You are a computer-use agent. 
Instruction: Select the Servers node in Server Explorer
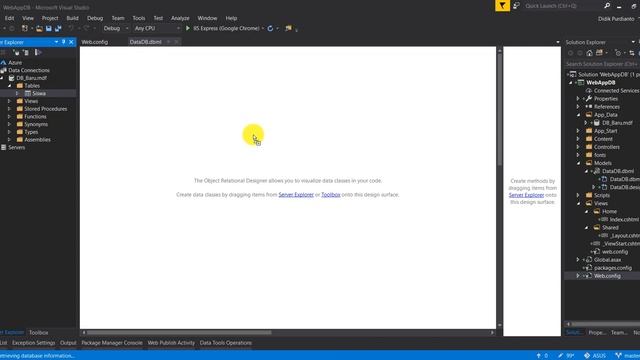click(x=16, y=147)
